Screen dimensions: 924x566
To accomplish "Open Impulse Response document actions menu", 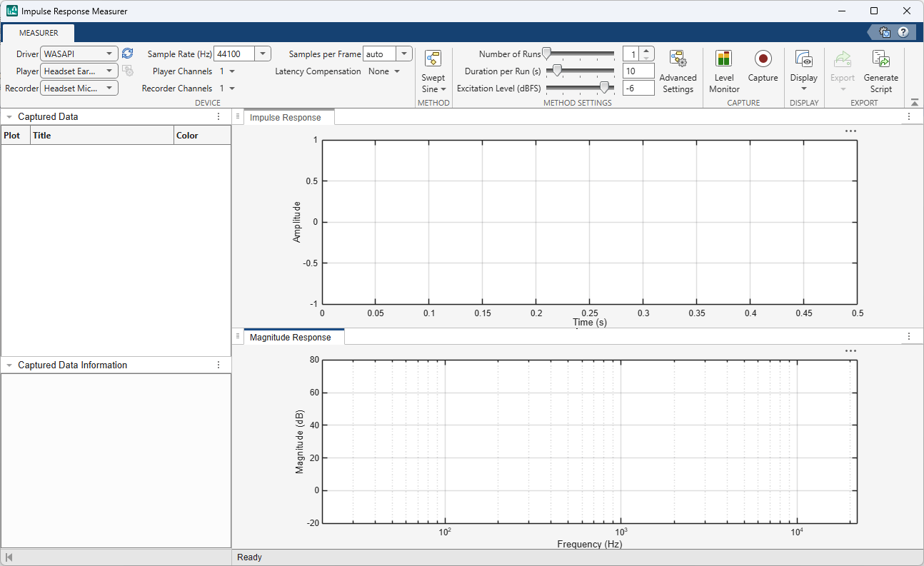I will (x=909, y=116).
